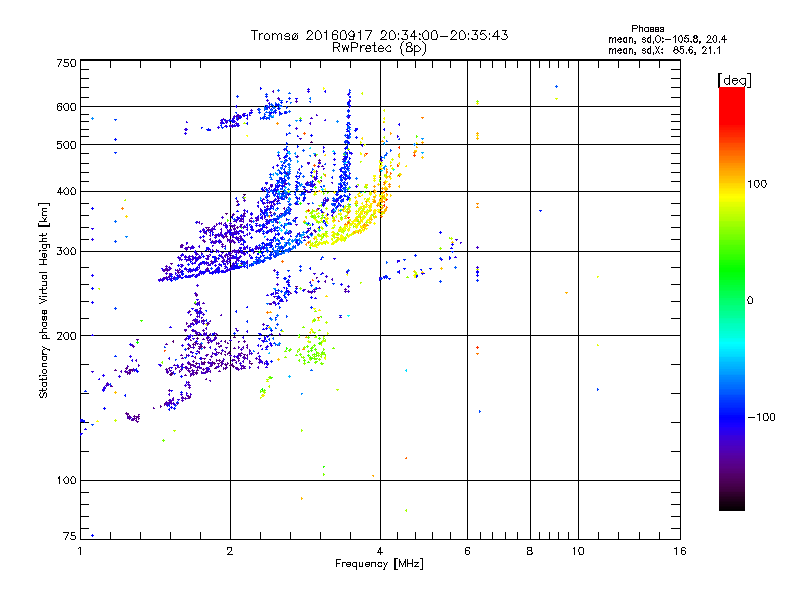
Task: Click the 'mean, sd,X: 85.6, 21.1' line
Action: click(x=664, y=50)
